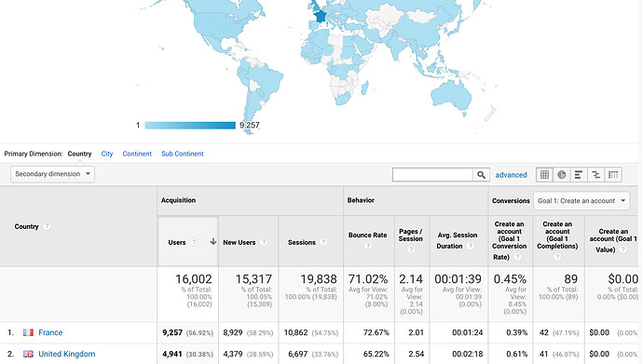
Task: Select City primary dimension
Action: coord(107,154)
